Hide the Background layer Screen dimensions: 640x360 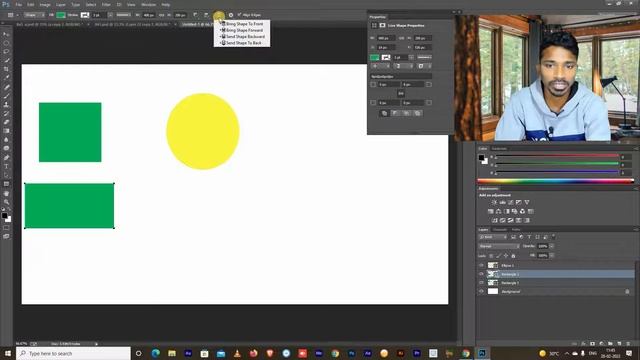point(481,291)
